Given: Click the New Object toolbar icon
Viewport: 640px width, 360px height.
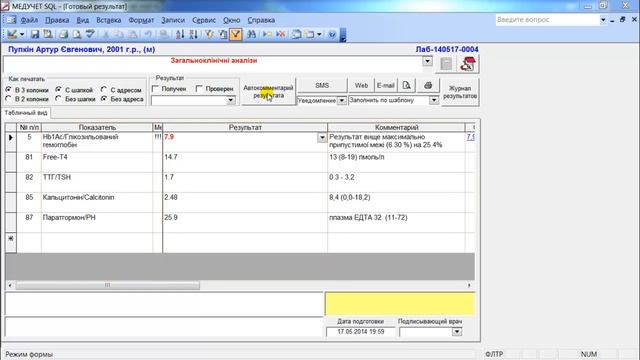Looking at the screenshot, I should pos(310,35).
